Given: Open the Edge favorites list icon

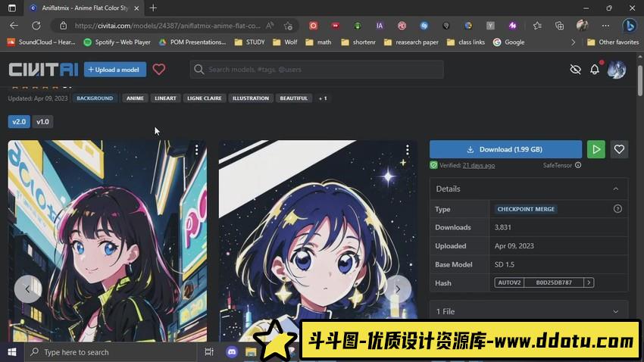Looking at the screenshot, I should coord(537,26).
